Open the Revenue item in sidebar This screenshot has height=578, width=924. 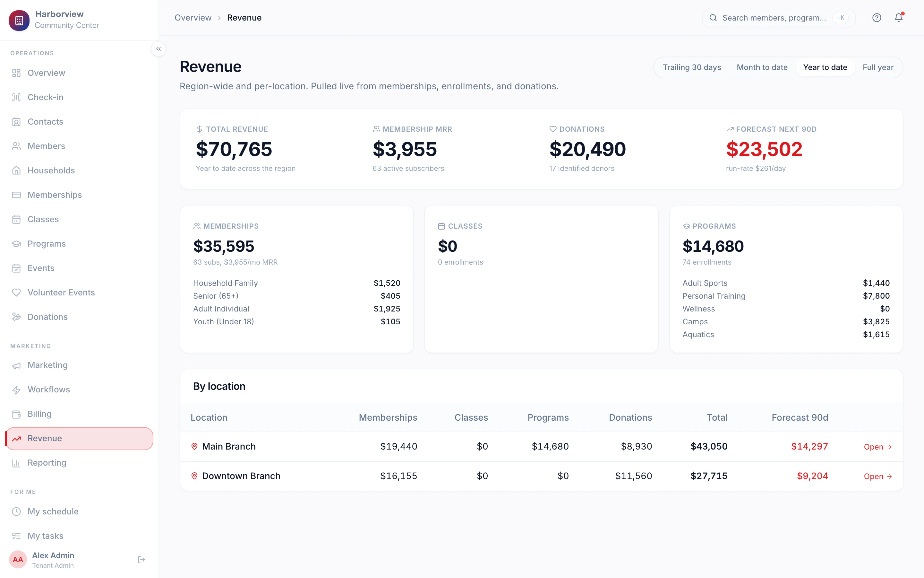80,438
